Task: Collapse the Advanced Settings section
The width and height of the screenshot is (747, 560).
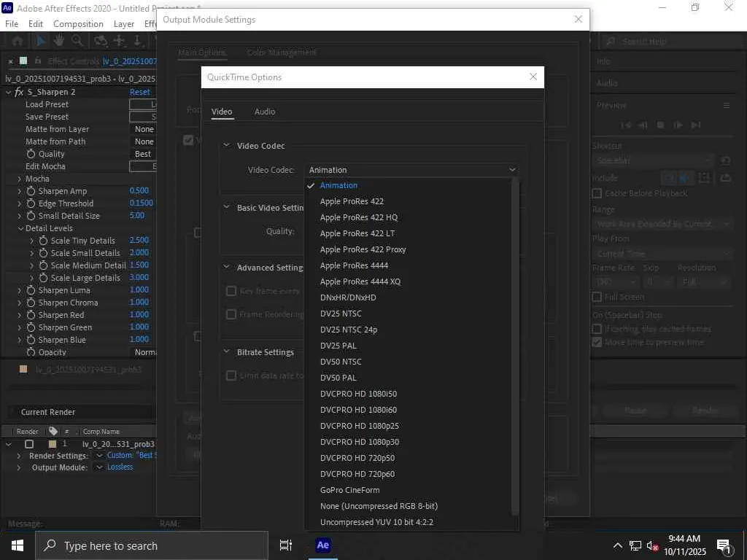Action: tap(227, 267)
